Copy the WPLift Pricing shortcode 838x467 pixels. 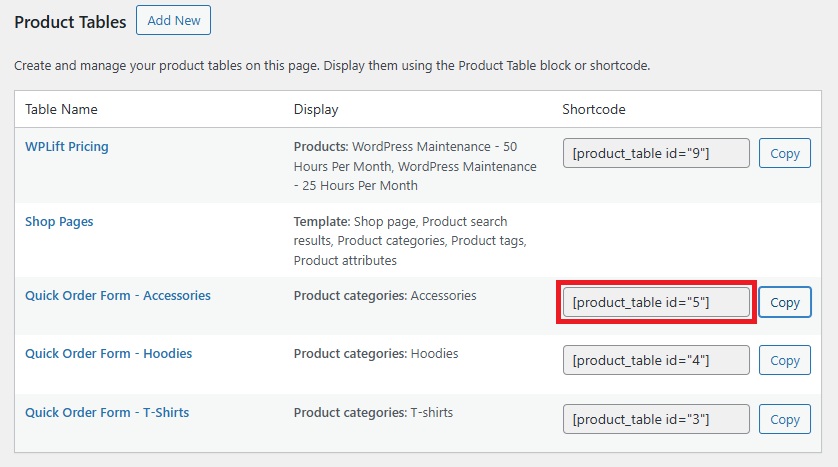(785, 154)
